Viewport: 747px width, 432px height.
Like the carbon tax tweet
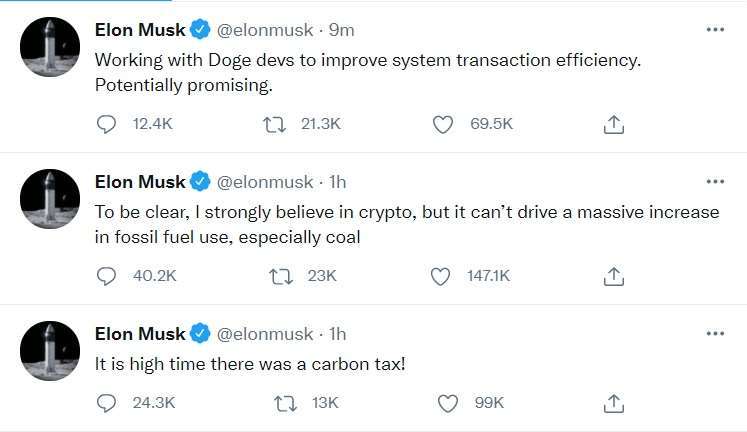tap(448, 403)
